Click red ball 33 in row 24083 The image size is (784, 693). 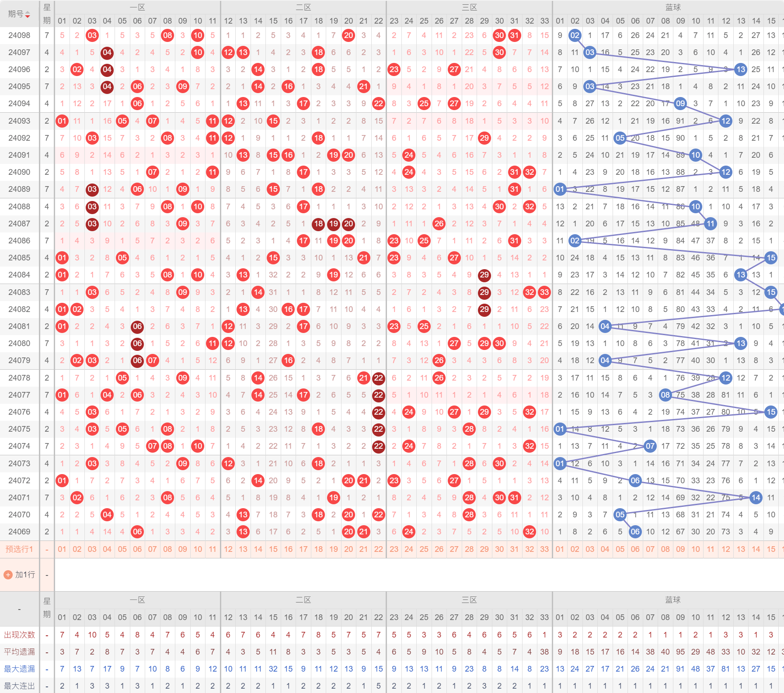pos(544,292)
